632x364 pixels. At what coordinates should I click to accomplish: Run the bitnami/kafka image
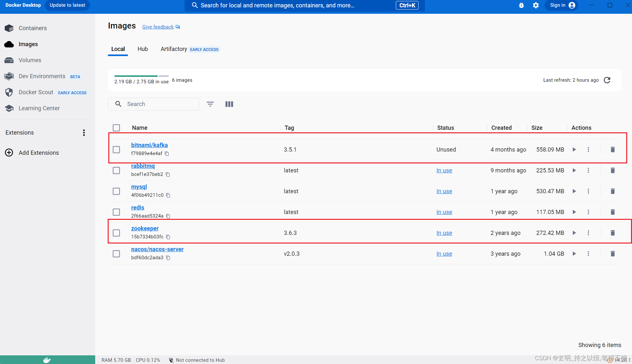[x=574, y=149]
